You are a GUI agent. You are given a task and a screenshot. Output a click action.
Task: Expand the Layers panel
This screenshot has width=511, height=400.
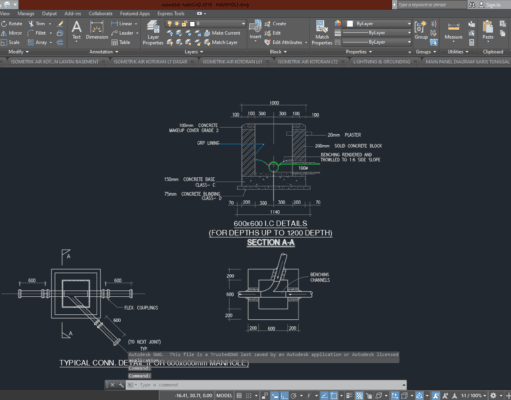[x=194, y=52]
